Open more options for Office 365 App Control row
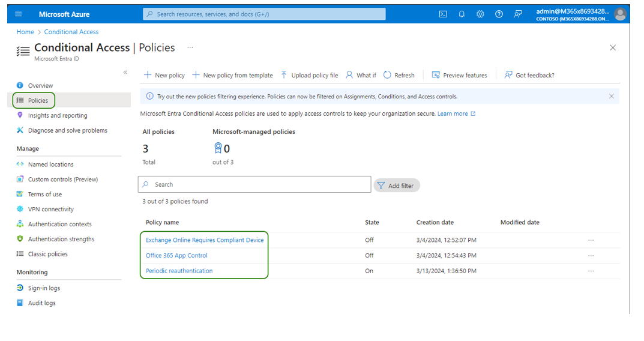 coord(591,256)
